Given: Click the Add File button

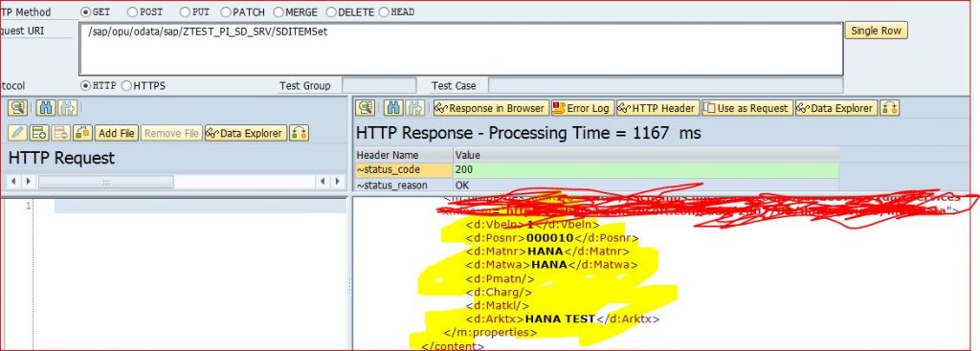Looking at the screenshot, I should click(116, 133).
